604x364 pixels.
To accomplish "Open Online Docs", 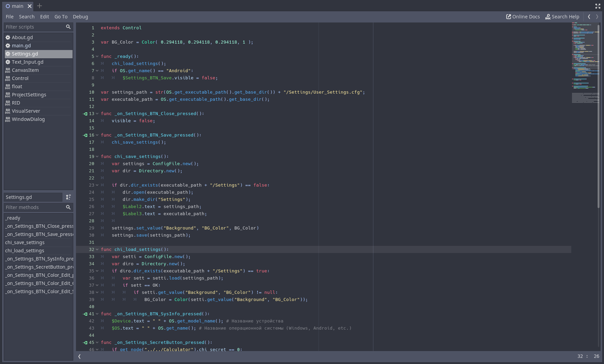I will (523, 17).
